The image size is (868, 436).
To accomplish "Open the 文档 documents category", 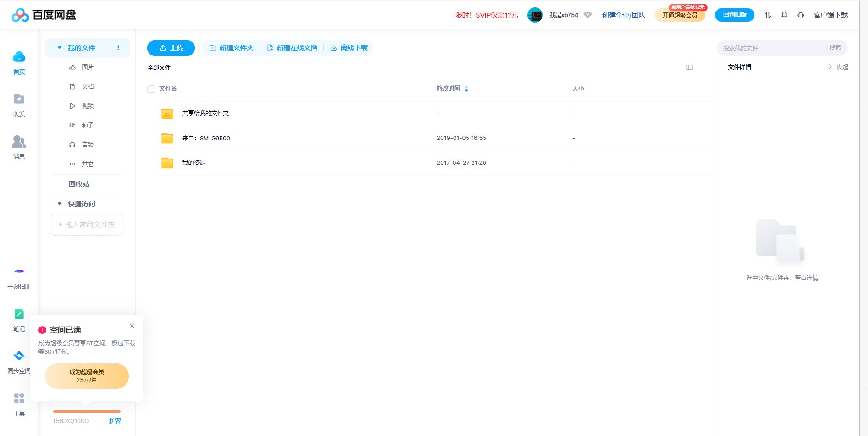I will point(87,86).
